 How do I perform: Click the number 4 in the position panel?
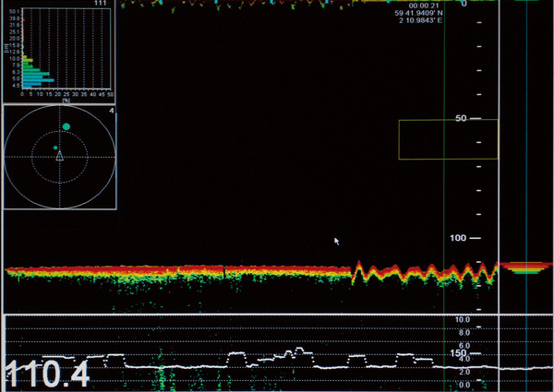click(x=111, y=111)
